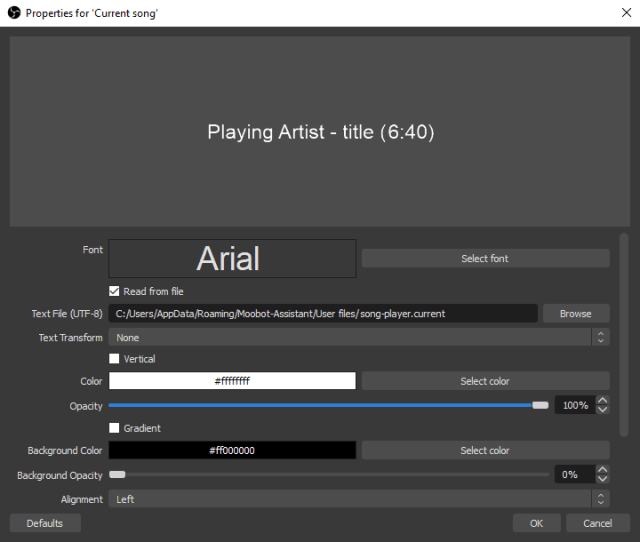The width and height of the screenshot is (640, 542).
Task: Select color for the Background Color
Action: [485, 450]
